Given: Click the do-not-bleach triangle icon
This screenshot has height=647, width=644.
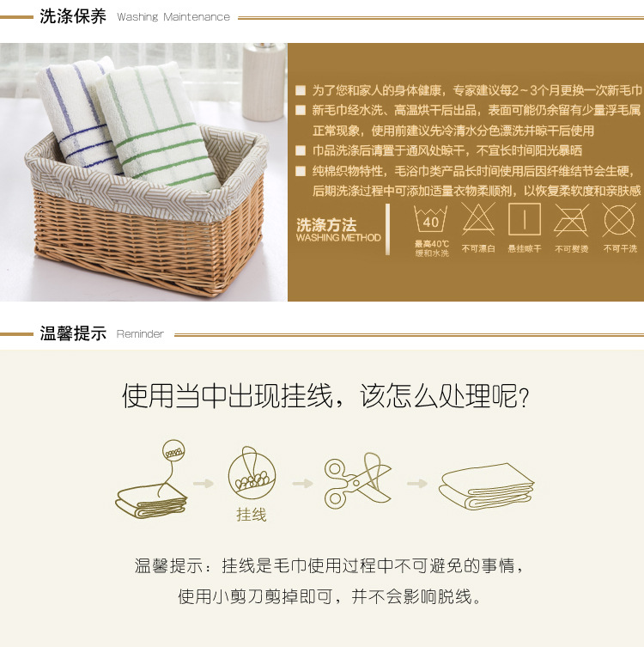Looking at the screenshot, I should [477, 219].
